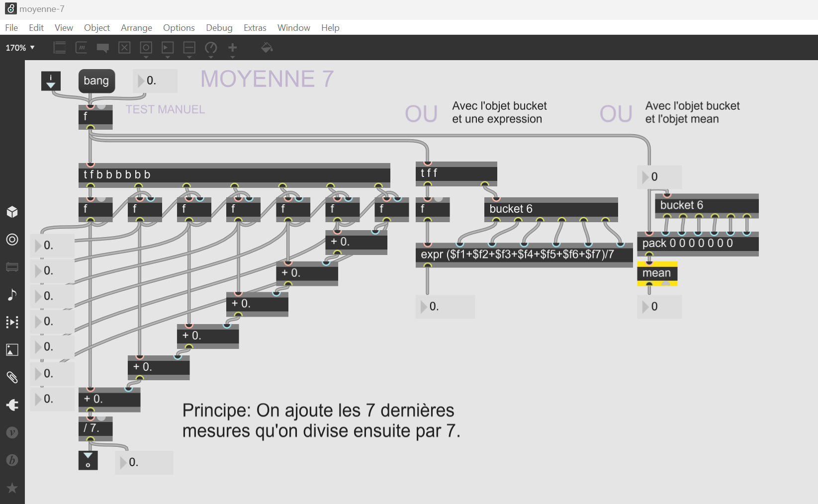Add a slider object from toolbar
This screenshot has height=504, width=818.
pyautogui.click(x=189, y=48)
